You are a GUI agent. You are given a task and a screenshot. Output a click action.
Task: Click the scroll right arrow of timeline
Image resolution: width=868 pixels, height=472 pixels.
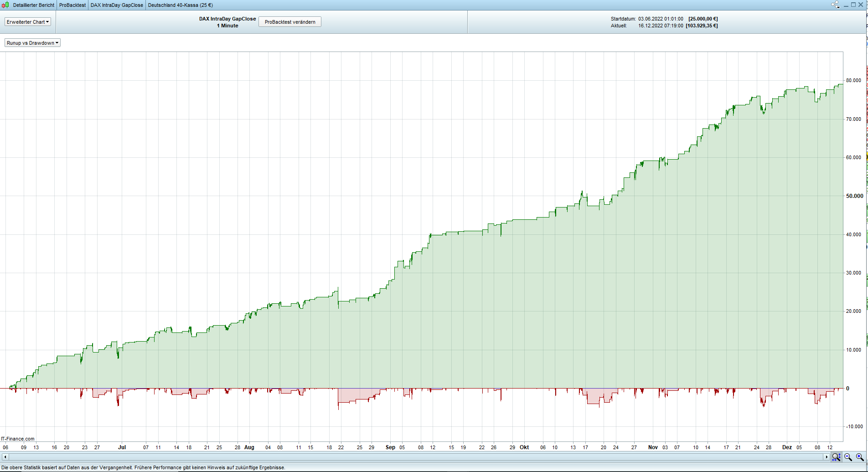coord(826,457)
